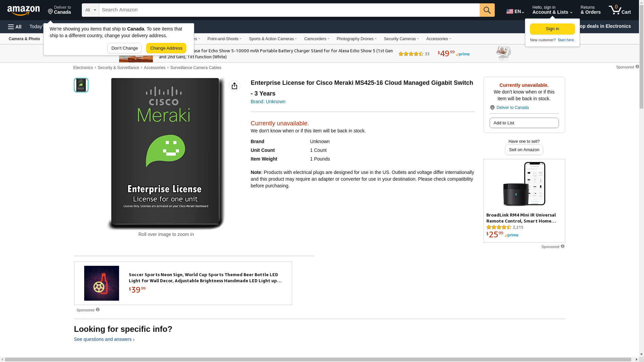Click Add to List button
The image size is (644, 362).
click(x=524, y=123)
